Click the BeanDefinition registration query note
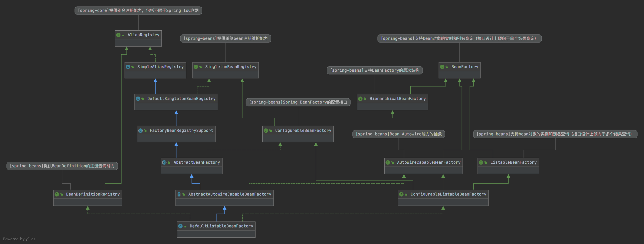This screenshot has height=244, width=644. [62, 166]
